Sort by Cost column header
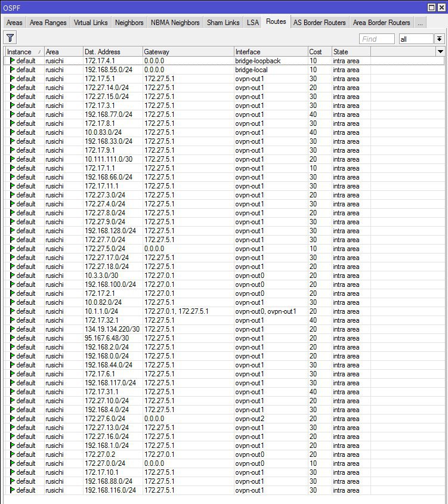The width and height of the screenshot is (448, 504). click(320, 52)
